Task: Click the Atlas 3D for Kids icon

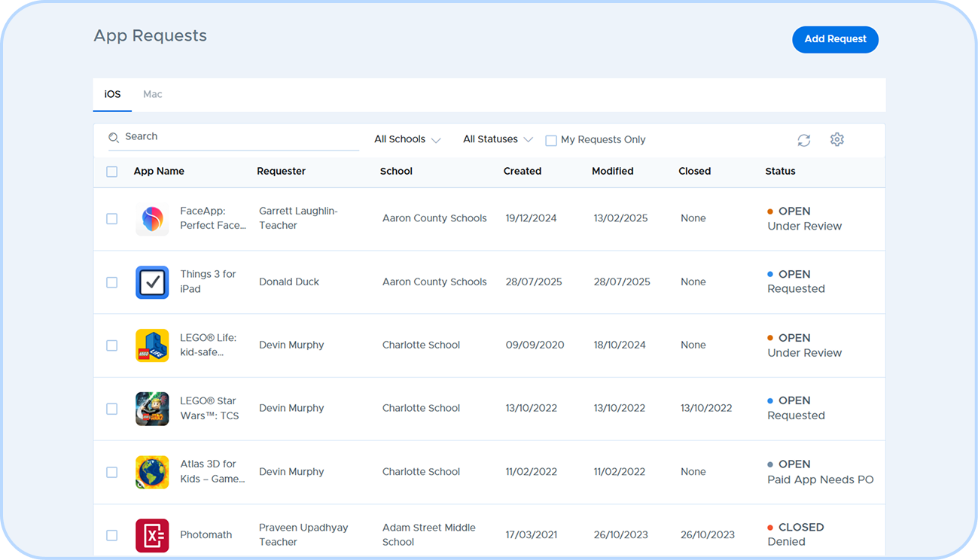Action: point(152,472)
